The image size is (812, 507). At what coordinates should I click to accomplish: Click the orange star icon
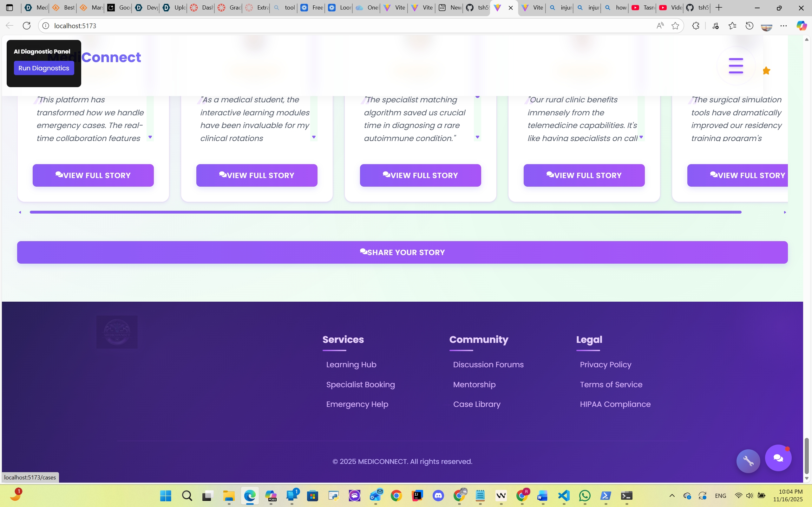[x=766, y=71]
